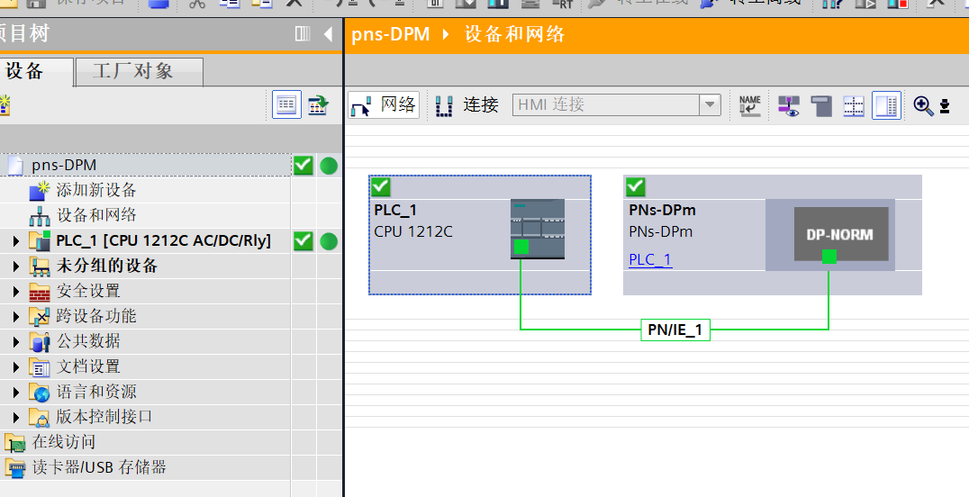Select PLC_1 [CPU 1212C AC/DC/Rly] in tree

[163, 240]
